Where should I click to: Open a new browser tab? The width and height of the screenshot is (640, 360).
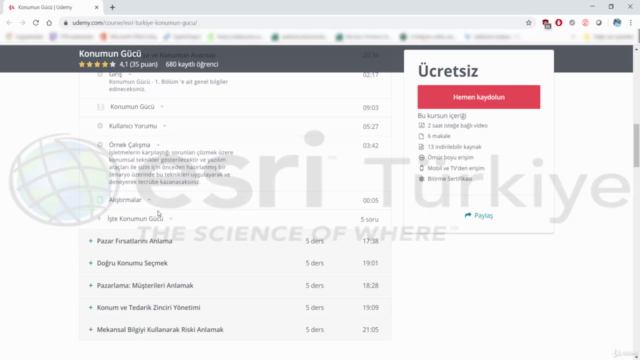[x=112, y=7]
